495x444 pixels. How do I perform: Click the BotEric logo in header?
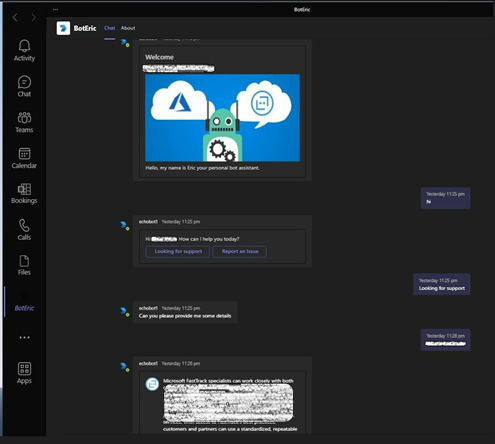[x=63, y=28]
